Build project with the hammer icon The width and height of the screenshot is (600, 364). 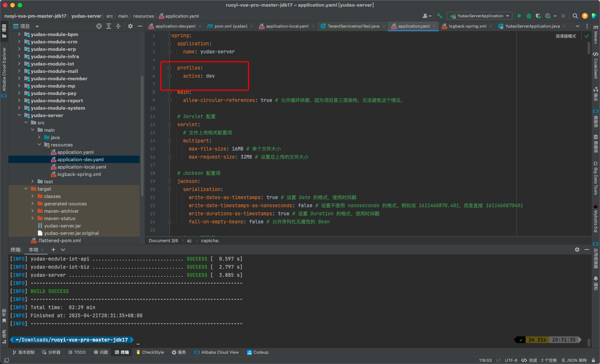click(439, 16)
